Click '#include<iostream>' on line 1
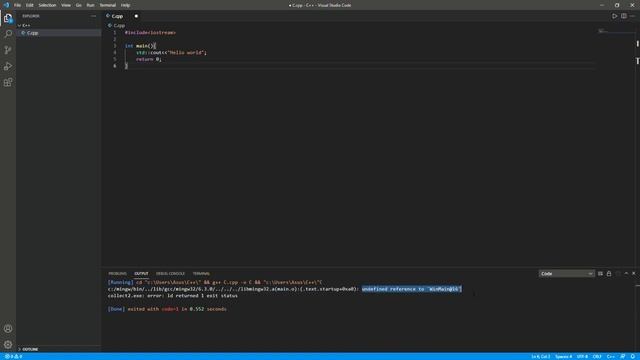This screenshot has width=640, height=360. pyautogui.click(x=150, y=33)
